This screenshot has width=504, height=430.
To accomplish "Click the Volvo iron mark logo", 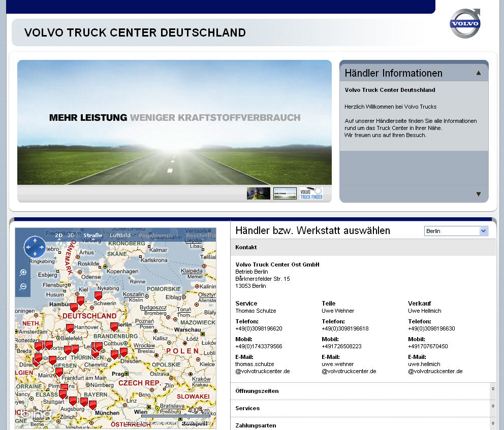I will 465,23.
